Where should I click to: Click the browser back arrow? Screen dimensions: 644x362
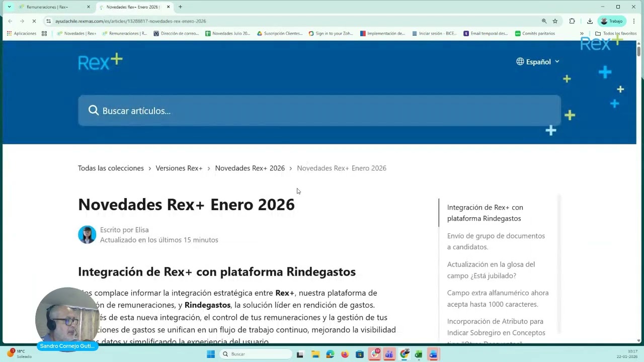(10, 21)
